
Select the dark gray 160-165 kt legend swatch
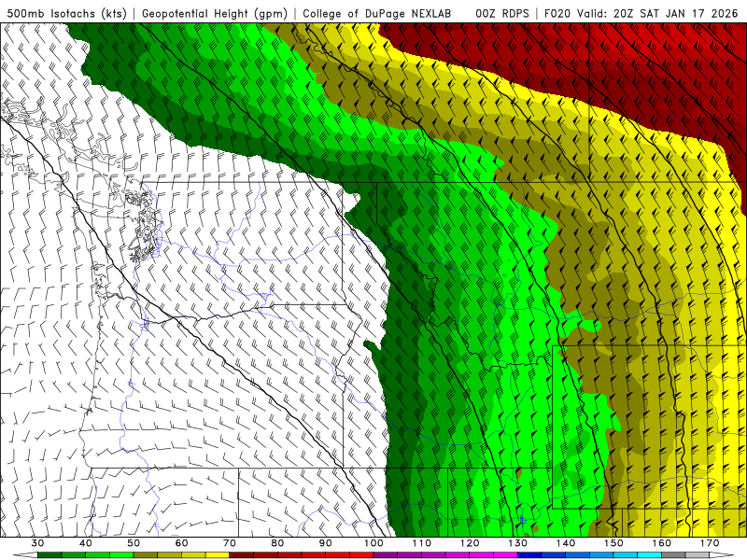(x=673, y=555)
